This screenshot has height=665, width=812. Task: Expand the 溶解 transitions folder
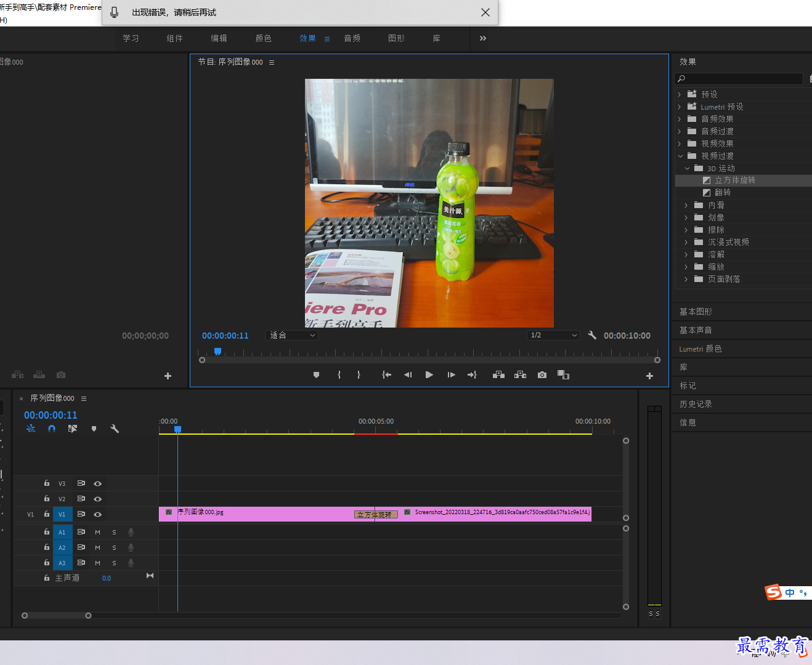pyautogui.click(x=686, y=254)
